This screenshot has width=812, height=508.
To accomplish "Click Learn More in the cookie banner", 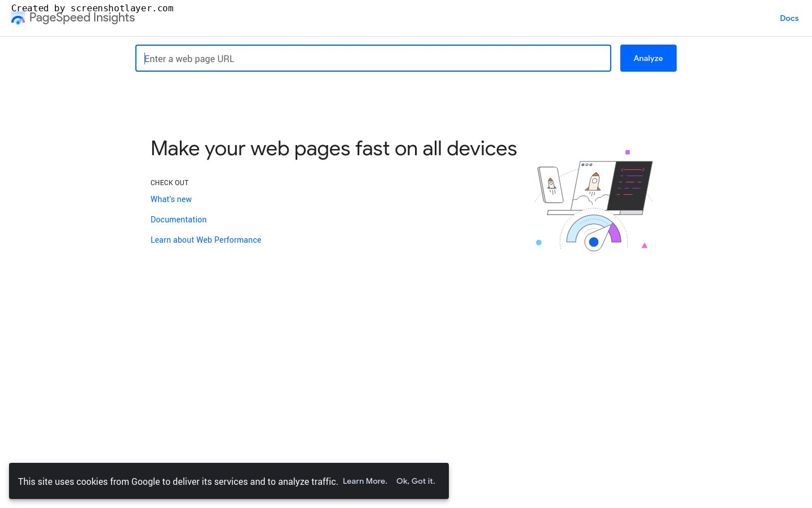I will tap(365, 481).
